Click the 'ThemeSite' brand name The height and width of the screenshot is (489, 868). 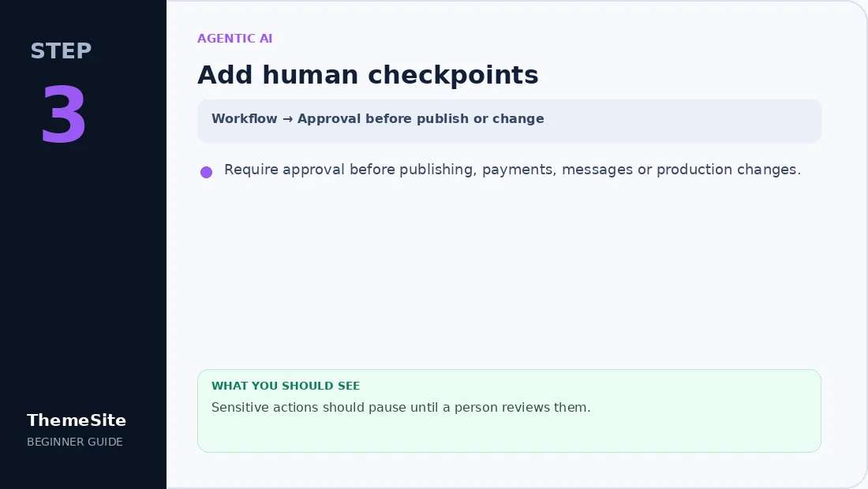pyautogui.click(x=77, y=420)
